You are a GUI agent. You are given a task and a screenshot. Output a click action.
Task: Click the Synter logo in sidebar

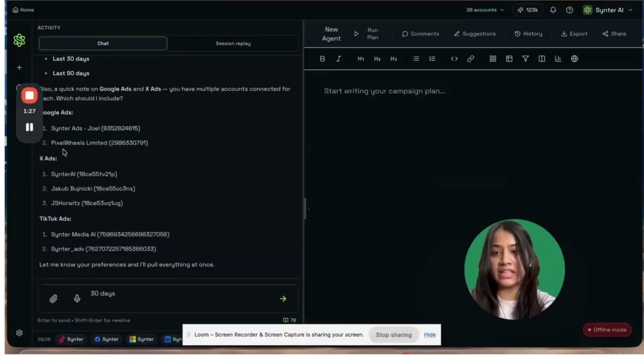click(19, 40)
